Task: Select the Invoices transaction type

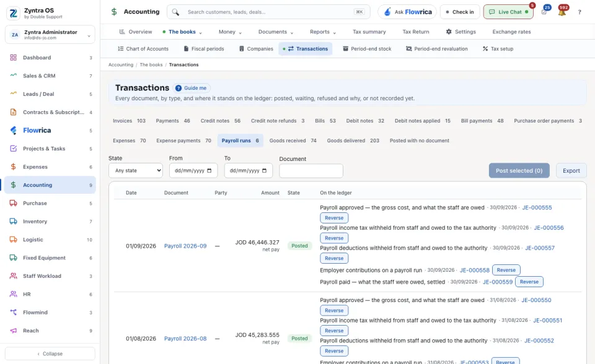Action: (x=129, y=121)
